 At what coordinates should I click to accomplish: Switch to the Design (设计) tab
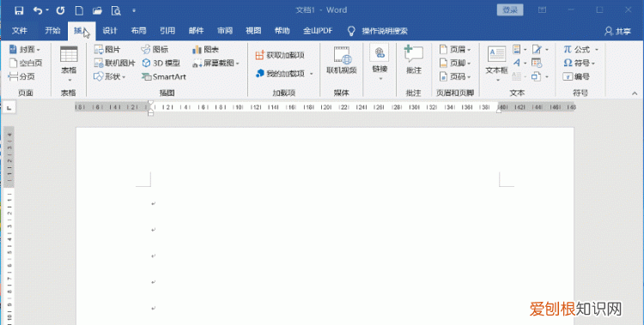110,31
